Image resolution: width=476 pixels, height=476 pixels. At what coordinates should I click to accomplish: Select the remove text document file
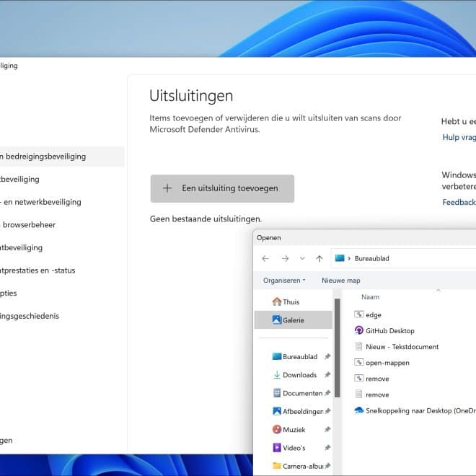click(x=377, y=395)
